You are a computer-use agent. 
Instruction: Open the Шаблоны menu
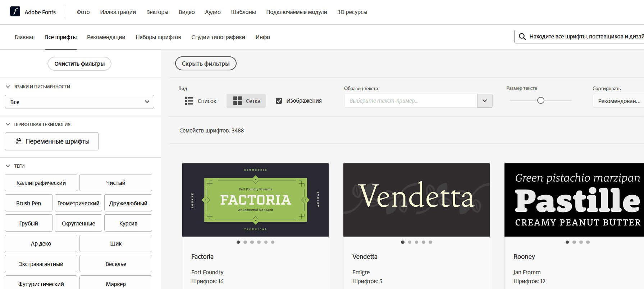pos(243,12)
